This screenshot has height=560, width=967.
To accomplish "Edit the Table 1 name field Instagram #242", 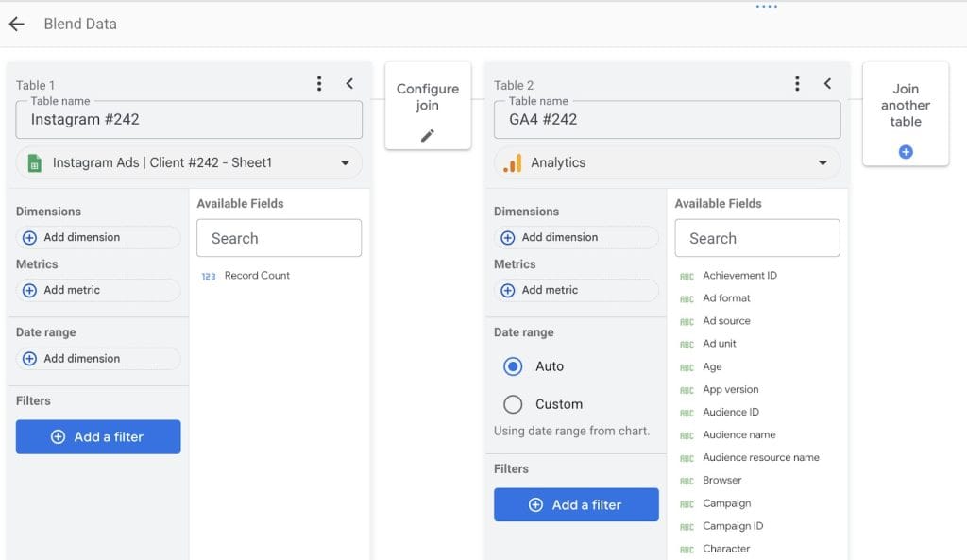I will click(189, 120).
